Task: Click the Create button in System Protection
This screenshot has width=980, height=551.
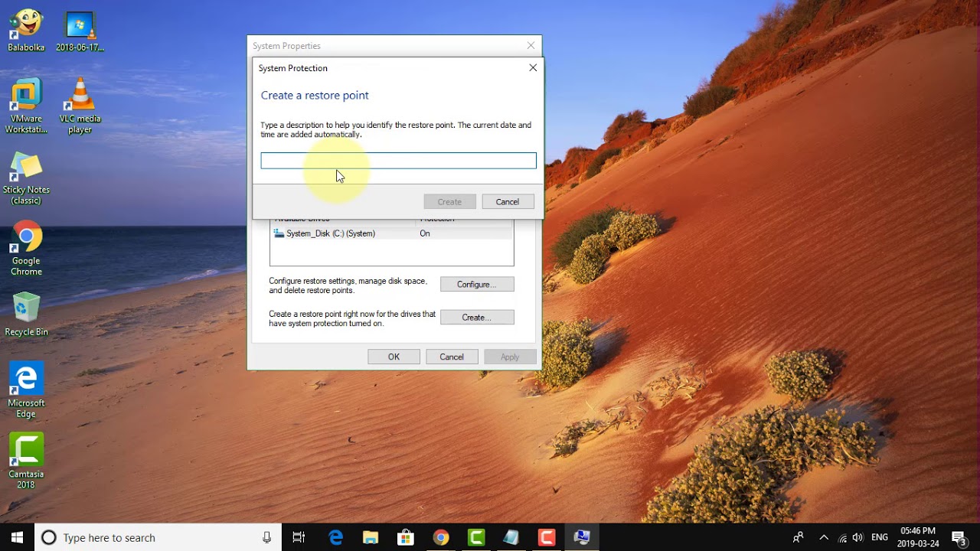Action: pos(449,202)
